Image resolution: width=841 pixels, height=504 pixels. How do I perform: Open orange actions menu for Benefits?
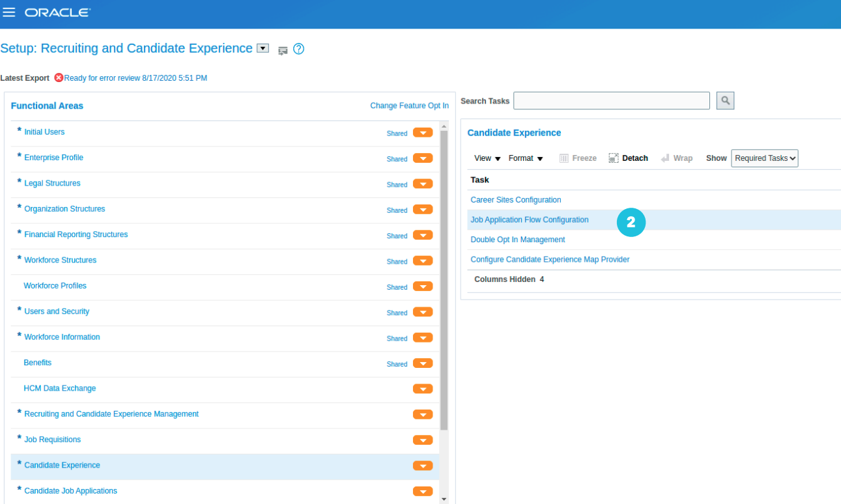tap(423, 363)
